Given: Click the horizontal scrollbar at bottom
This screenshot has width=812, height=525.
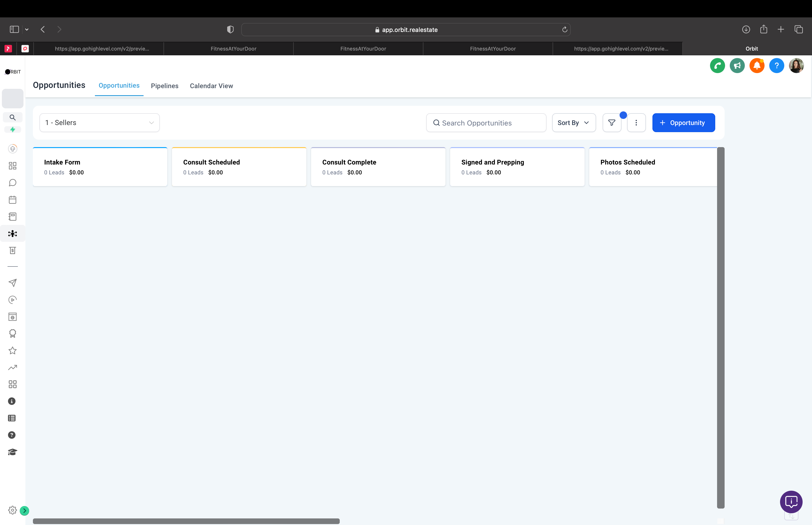Looking at the screenshot, I should click(x=186, y=521).
